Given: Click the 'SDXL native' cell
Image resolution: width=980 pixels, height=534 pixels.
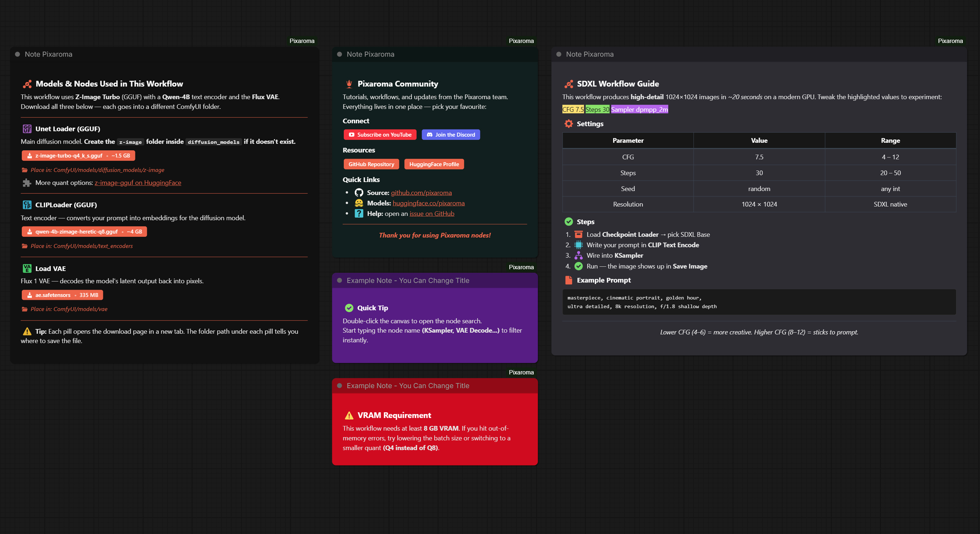Looking at the screenshot, I should (890, 205).
